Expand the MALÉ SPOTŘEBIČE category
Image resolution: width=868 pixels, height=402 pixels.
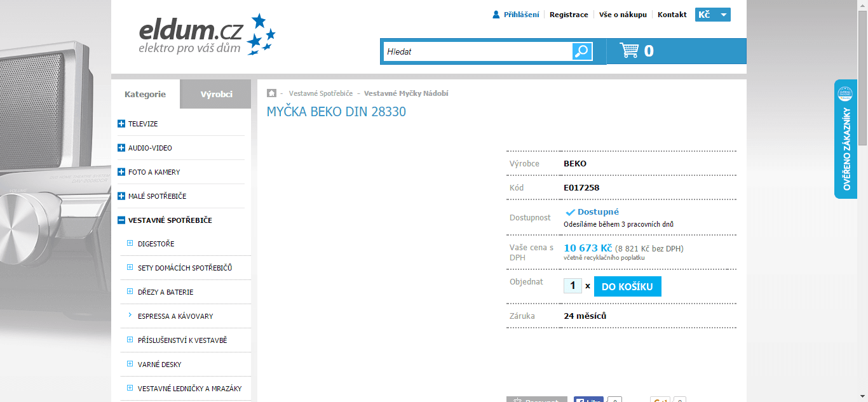point(121,196)
